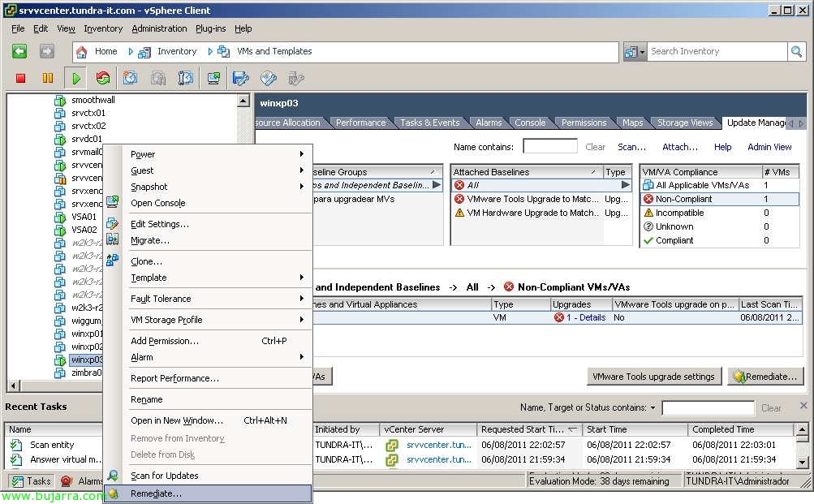Open the search type dropdown arrow
The width and height of the screenshot is (814, 504).
[643, 51]
